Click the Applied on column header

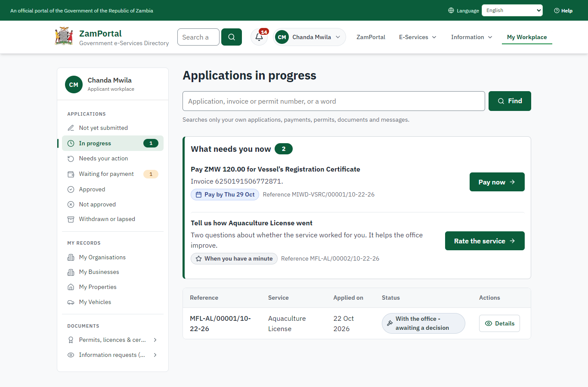point(348,298)
